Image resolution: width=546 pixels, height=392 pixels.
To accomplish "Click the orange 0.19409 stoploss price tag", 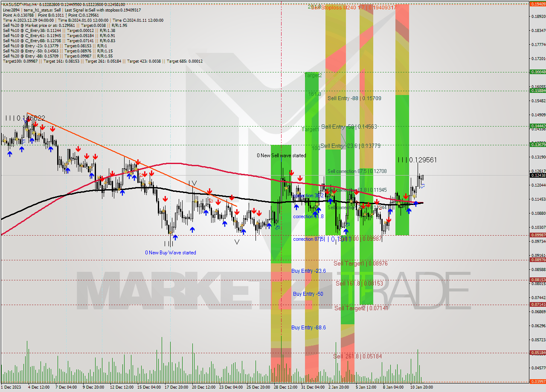I will point(537,4).
